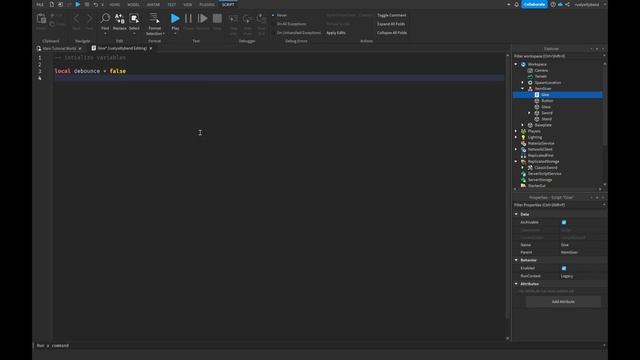Select Never debug errors radio option
This screenshot has width=640, height=360.
273,15
